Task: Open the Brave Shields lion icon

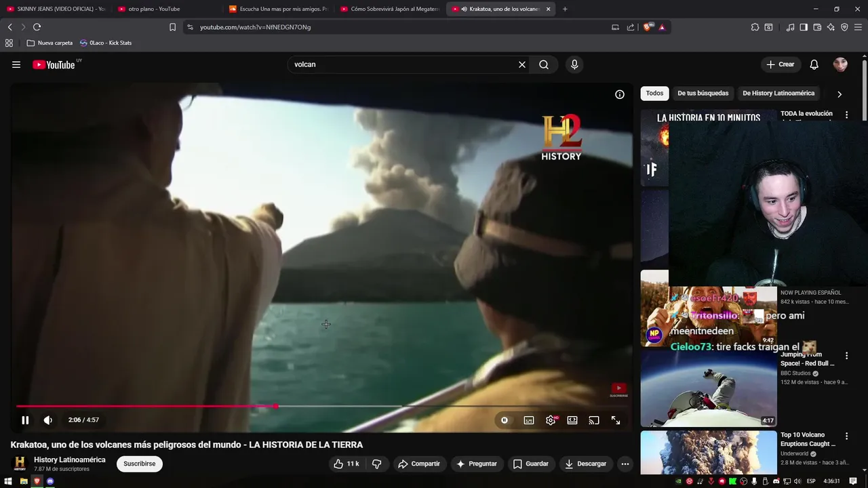Action: 648,27
